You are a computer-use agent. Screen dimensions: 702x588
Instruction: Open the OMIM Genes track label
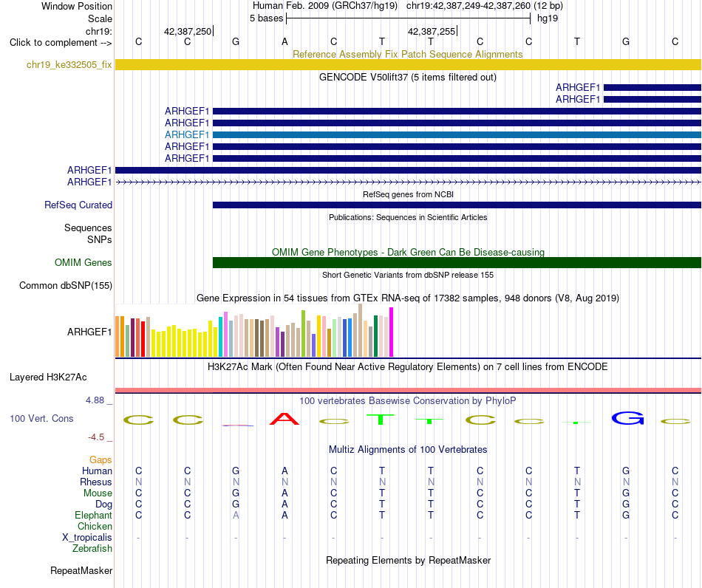pos(84,263)
